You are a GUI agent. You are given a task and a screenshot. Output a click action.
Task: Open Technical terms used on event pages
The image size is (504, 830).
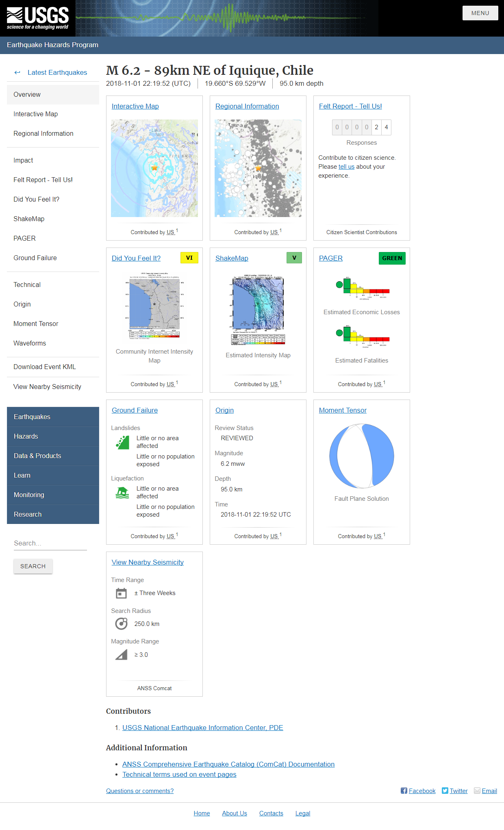tap(179, 774)
